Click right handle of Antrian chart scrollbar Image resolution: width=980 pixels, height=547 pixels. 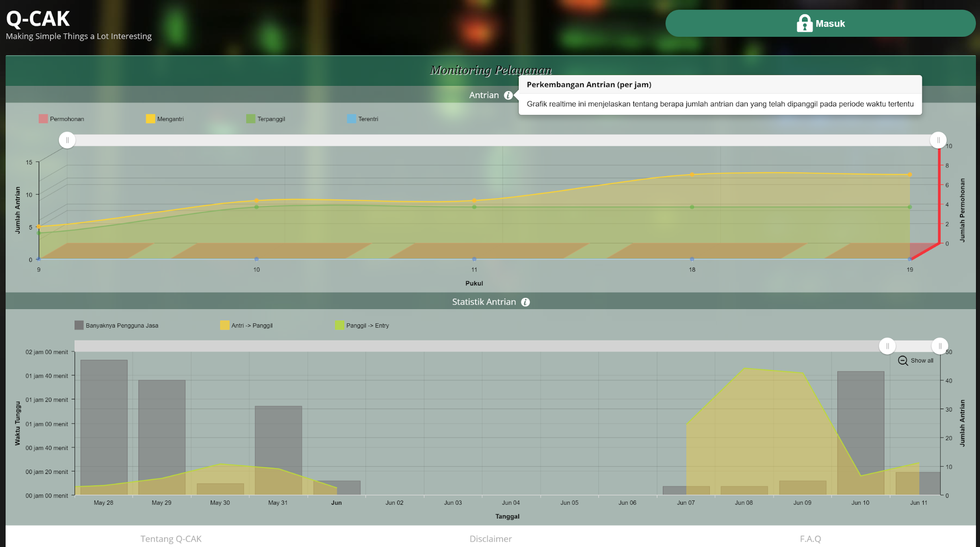pyautogui.click(x=938, y=140)
